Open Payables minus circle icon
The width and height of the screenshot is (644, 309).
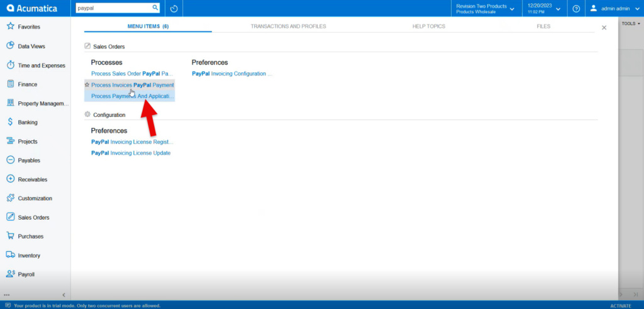(x=11, y=160)
